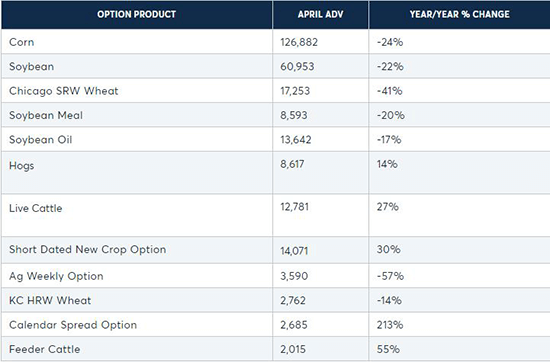
Task: Click the OPTION PRODUCT column header
Action: [136, 14]
